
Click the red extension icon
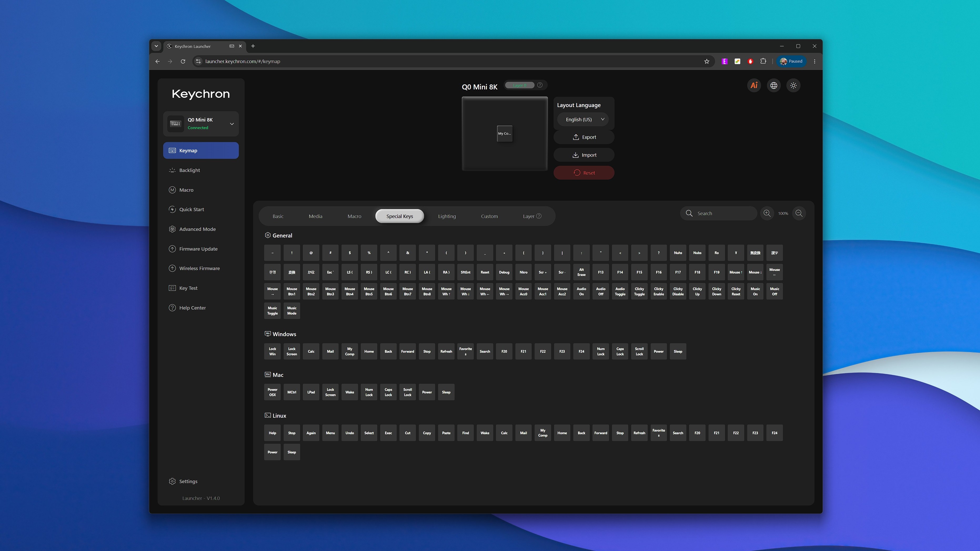[x=750, y=61]
